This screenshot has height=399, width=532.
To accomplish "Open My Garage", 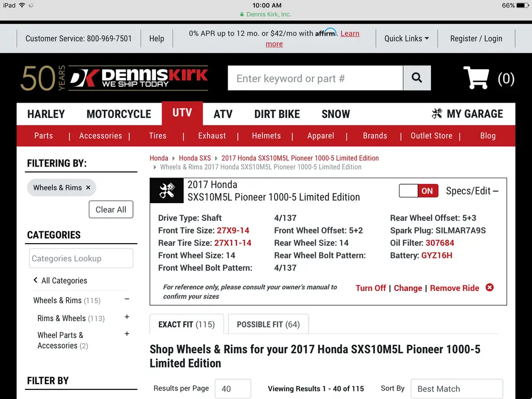I will [475, 114].
